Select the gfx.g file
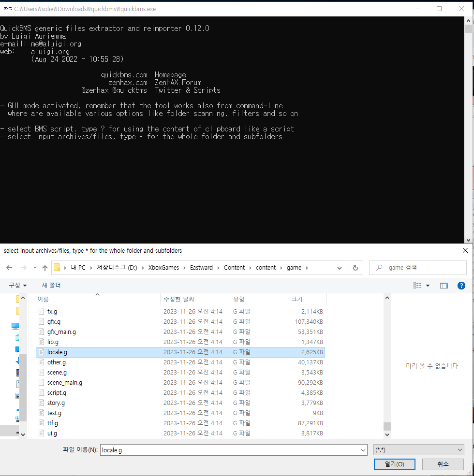This screenshot has width=474, height=476. 180,321
